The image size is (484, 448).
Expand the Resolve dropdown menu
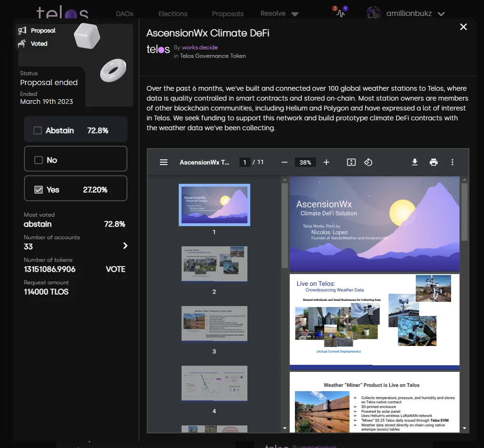279,14
